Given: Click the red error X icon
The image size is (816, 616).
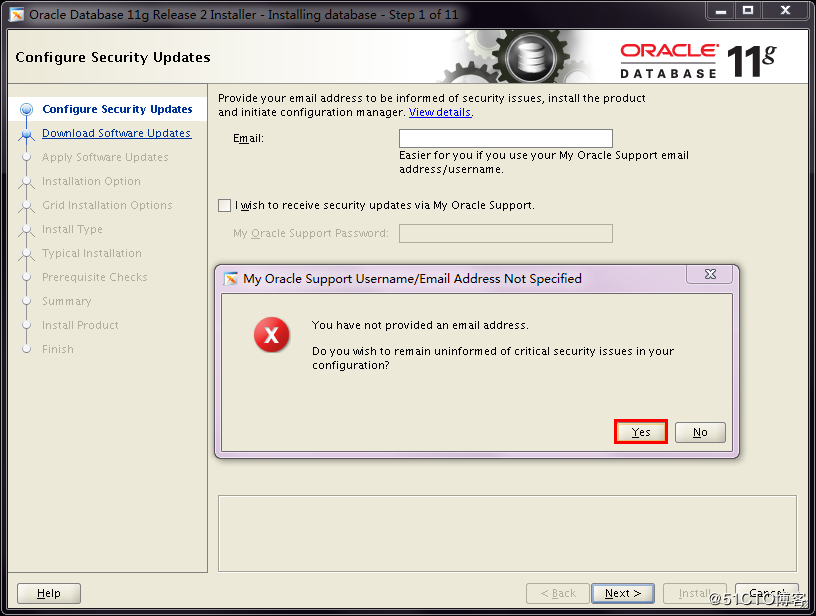Looking at the screenshot, I should coord(271,335).
